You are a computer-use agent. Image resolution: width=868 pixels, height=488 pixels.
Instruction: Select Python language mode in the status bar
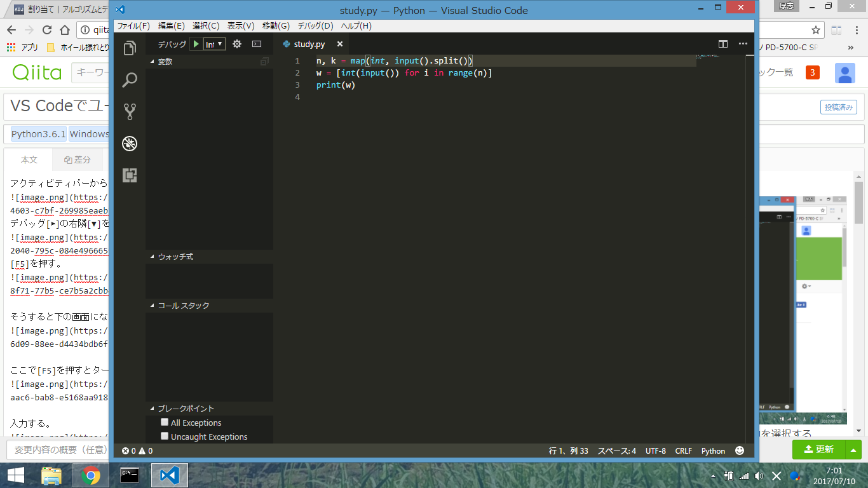pos(713,451)
